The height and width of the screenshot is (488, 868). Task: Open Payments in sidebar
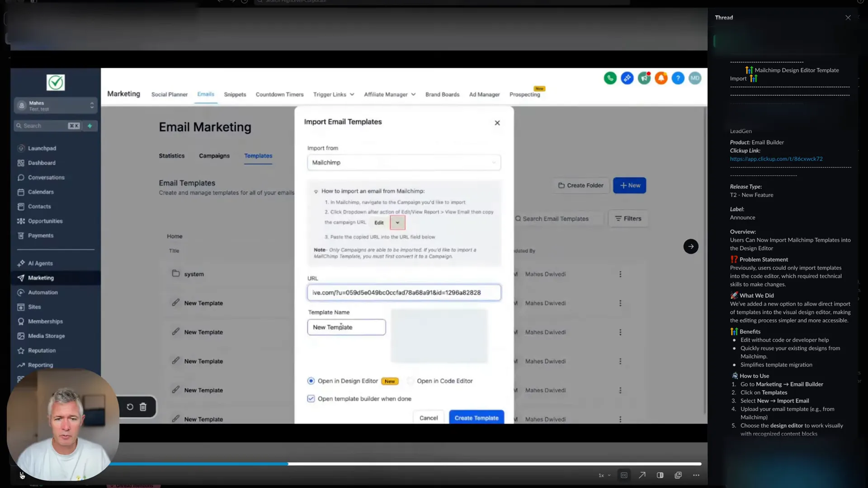41,235
